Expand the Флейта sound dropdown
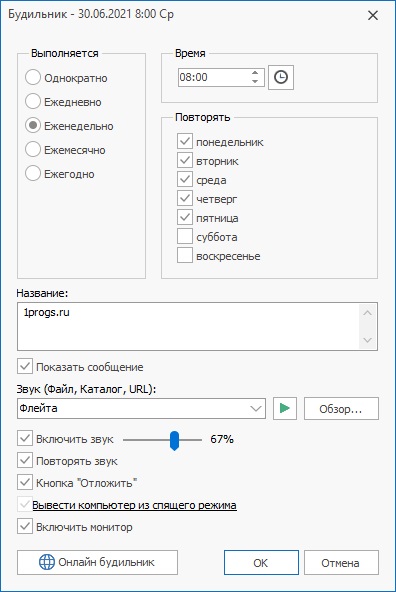Screen dimensions: 396x592 tap(256, 409)
